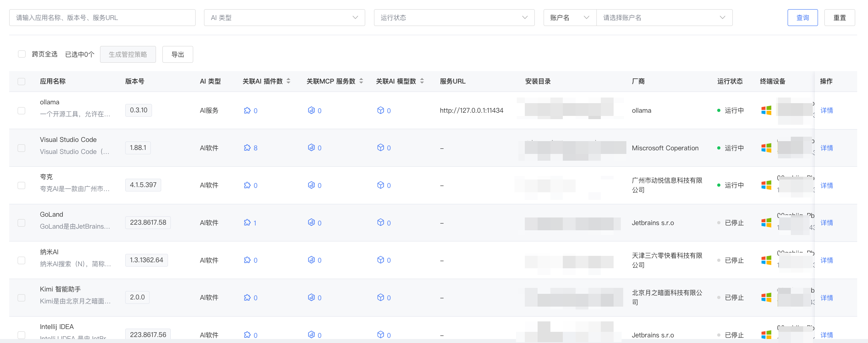Click Windows device icon in GoLand row
The width and height of the screenshot is (868, 343).
click(x=766, y=223)
